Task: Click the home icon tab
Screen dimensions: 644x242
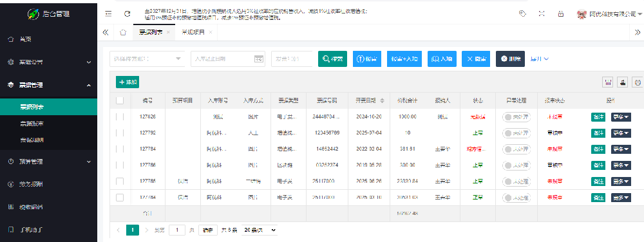Action: (123, 32)
